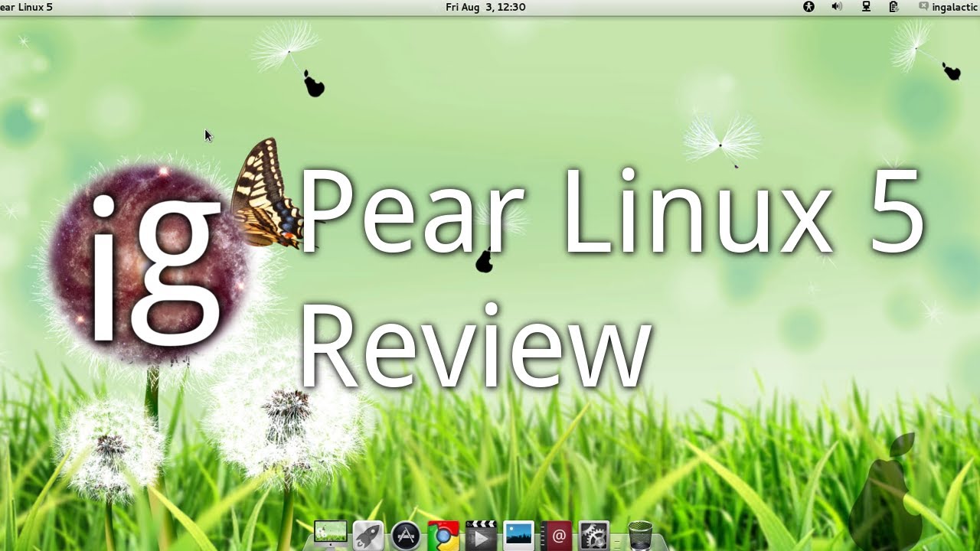This screenshot has height=551, width=980.
Task: Open the desktop monitor icon in dock
Action: (331, 535)
